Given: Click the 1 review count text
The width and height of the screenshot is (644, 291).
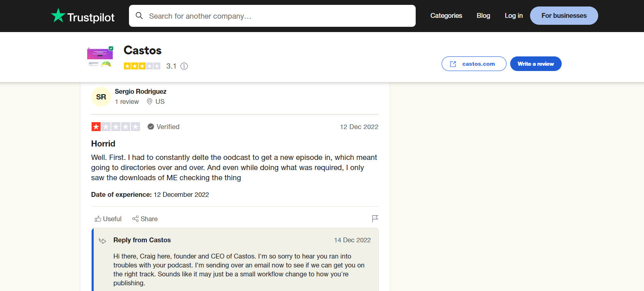Looking at the screenshot, I should [x=127, y=101].
